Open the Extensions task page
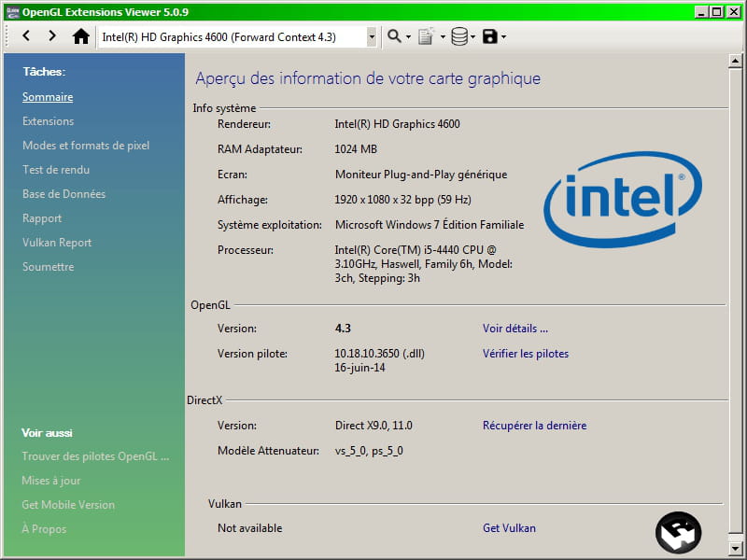Screen dimensions: 747x560 tap(48, 121)
